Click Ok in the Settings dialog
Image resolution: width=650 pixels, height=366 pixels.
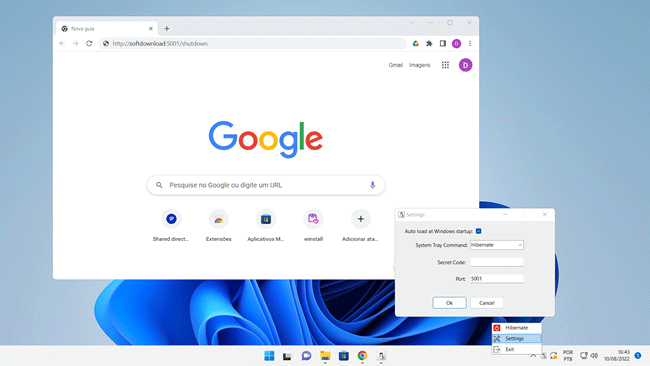(449, 303)
